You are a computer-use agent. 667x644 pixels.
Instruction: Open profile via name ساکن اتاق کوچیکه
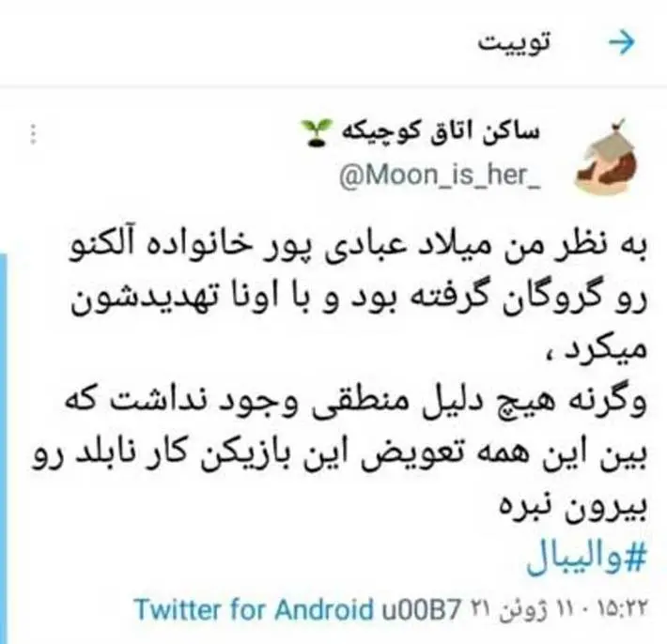point(441,131)
